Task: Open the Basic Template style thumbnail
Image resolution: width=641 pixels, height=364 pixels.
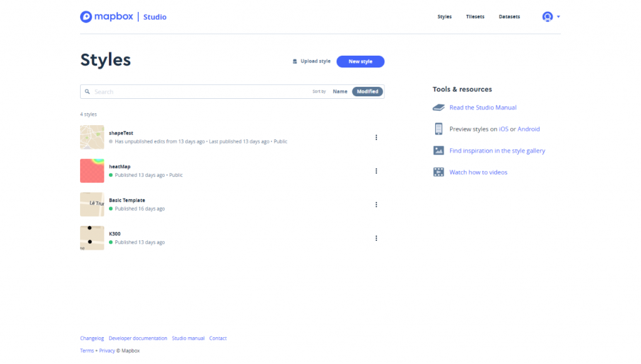Action: pos(92,205)
